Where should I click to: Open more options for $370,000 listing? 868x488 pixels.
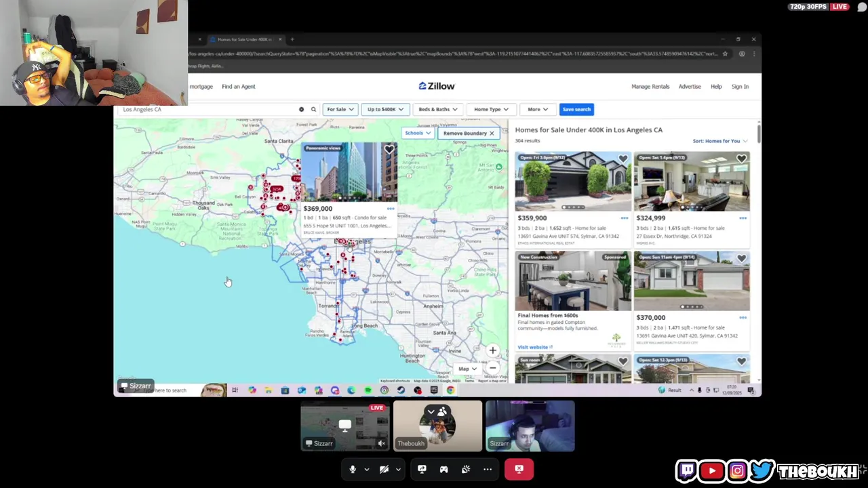tap(743, 317)
